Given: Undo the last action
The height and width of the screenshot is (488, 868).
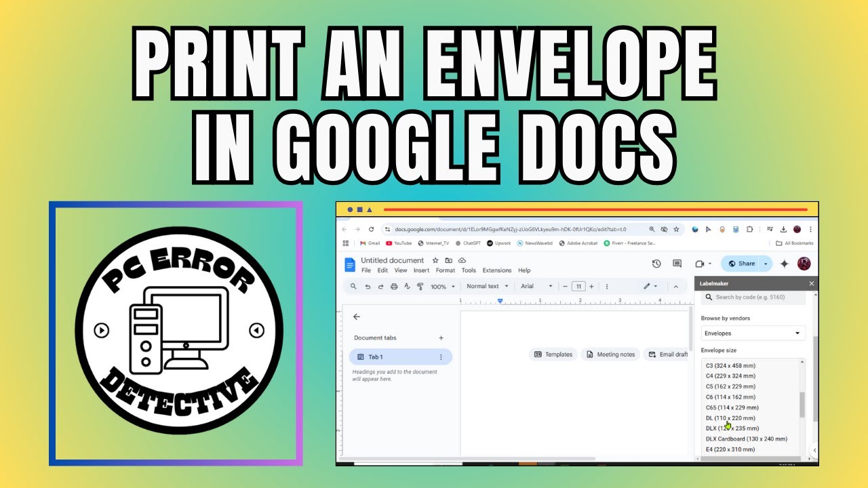Looking at the screenshot, I should click(x=368, y=287).
